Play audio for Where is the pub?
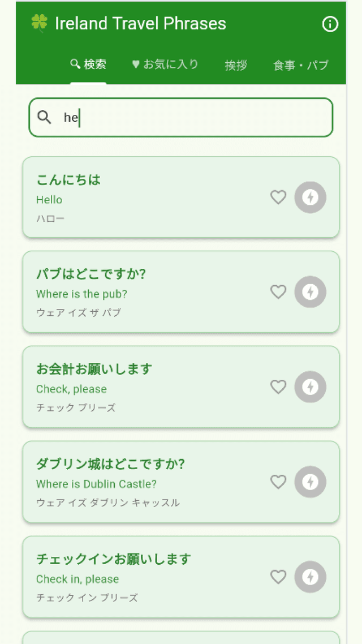Screen dimensions: 362x644 click(310, 292)
